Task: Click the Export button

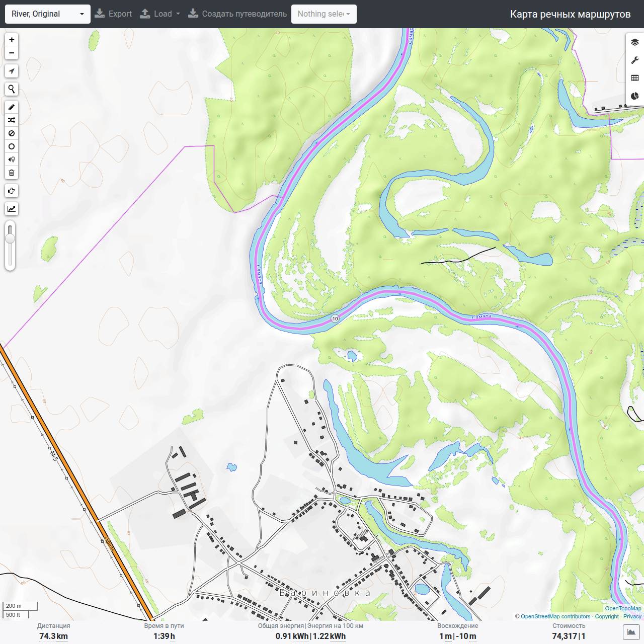Action: click(113, 14)
